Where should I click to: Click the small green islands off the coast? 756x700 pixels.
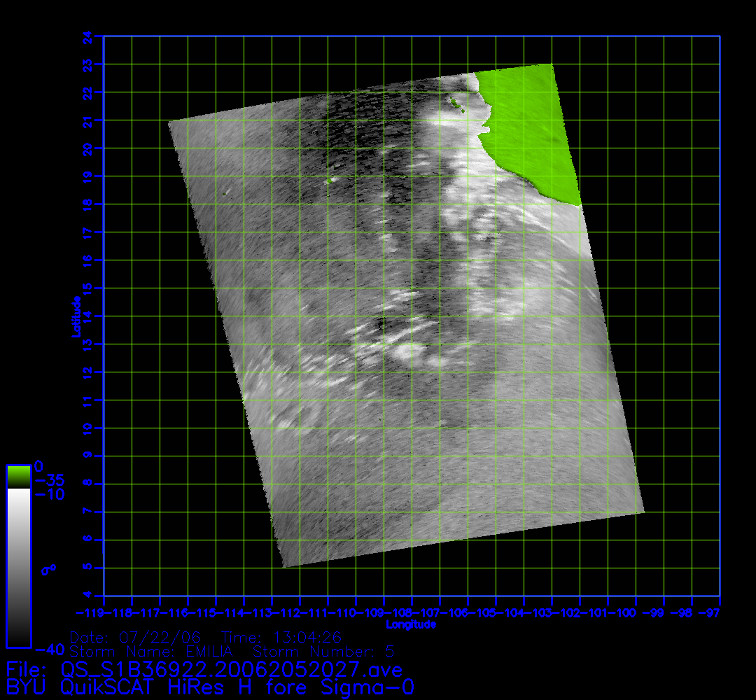[x=458, y=105]
